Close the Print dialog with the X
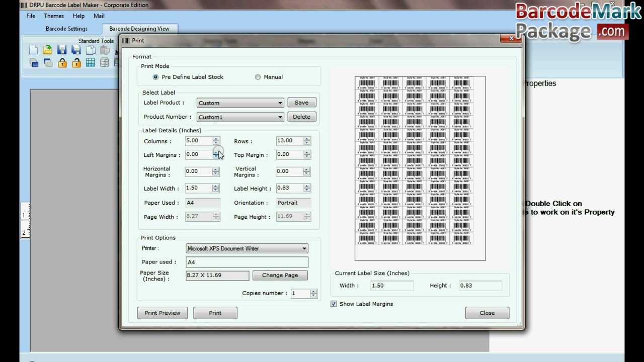The image size is (644, 362). (511, 38)
